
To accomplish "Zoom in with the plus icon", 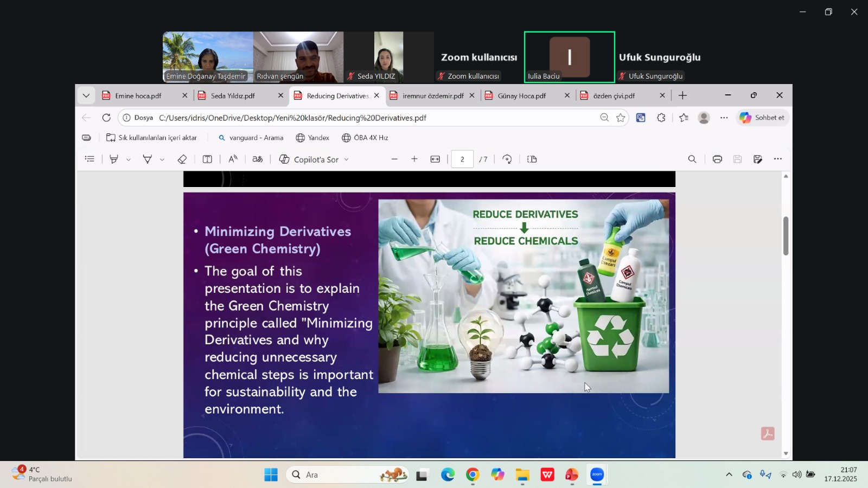I will 414,159.
